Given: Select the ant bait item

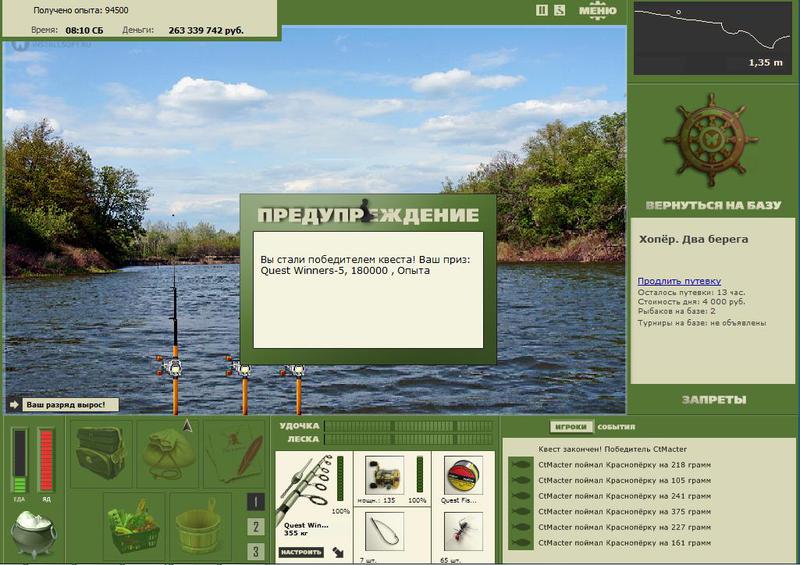Looking at the screenshot, I should (462, 532).
